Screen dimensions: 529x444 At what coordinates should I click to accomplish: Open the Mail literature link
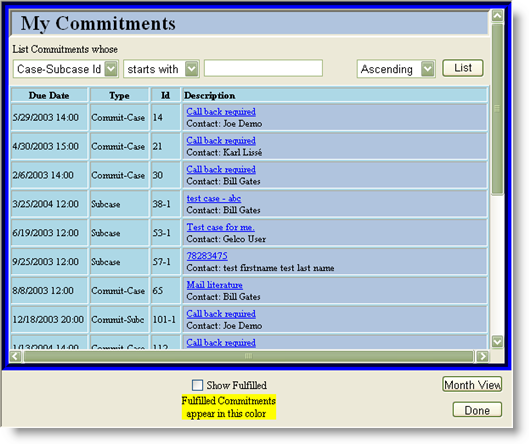pos(215,285)
